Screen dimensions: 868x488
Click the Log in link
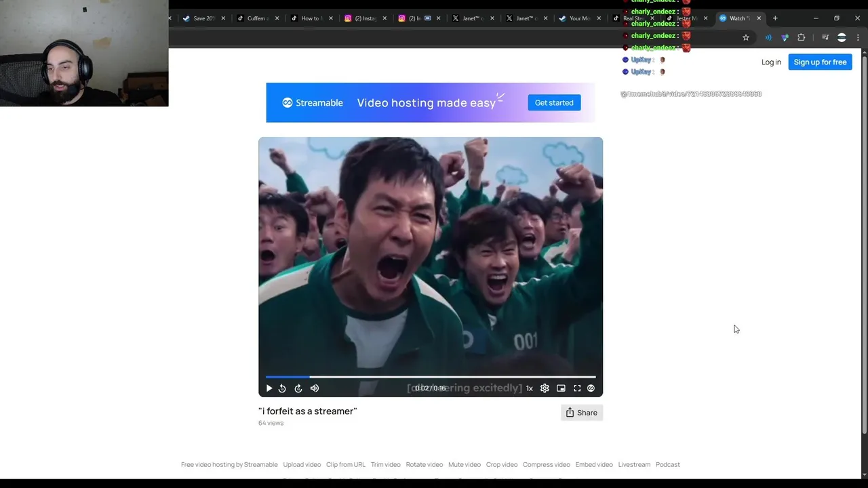point(771,62)
